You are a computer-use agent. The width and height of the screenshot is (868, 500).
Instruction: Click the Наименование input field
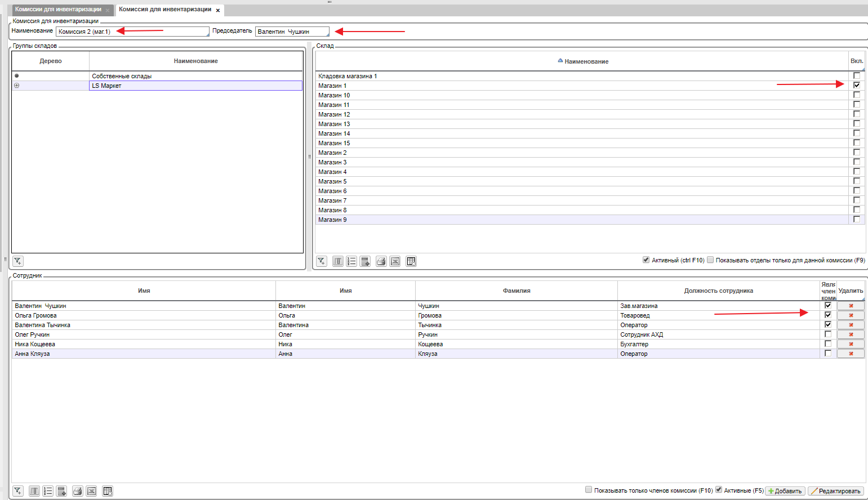point(132,32)
